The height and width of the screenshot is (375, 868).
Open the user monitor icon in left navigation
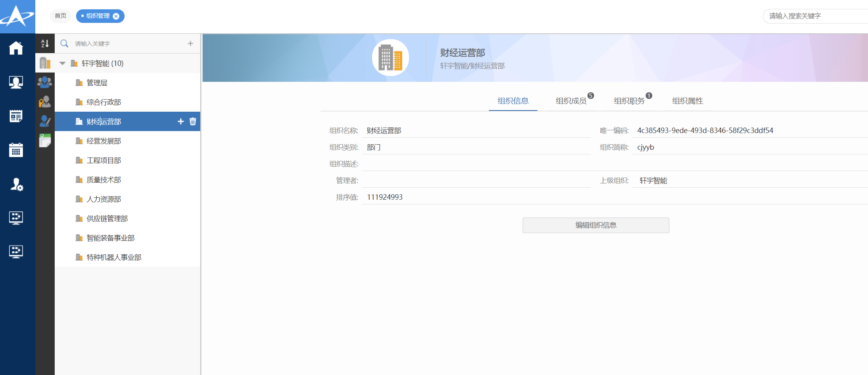point(16,82)
